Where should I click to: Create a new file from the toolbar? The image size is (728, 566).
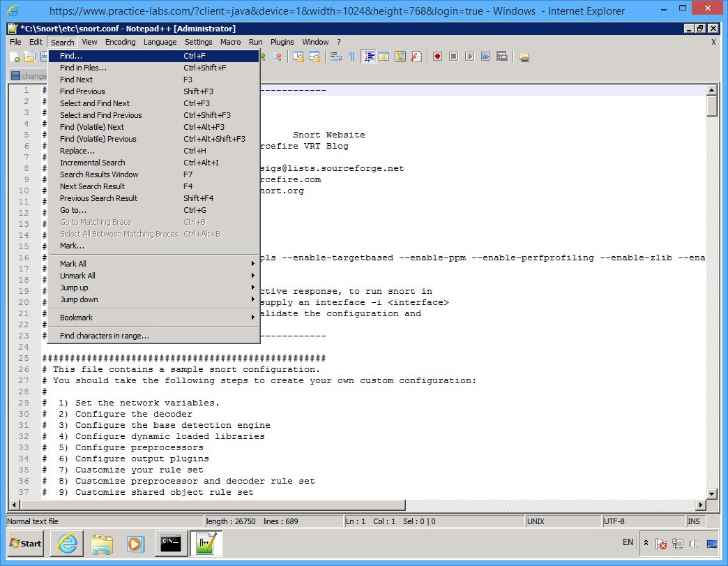point(14,57)
